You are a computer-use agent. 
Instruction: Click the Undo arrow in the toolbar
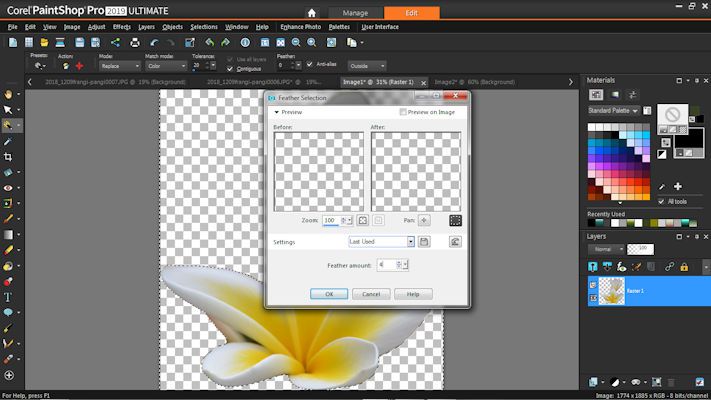point(155,43)
